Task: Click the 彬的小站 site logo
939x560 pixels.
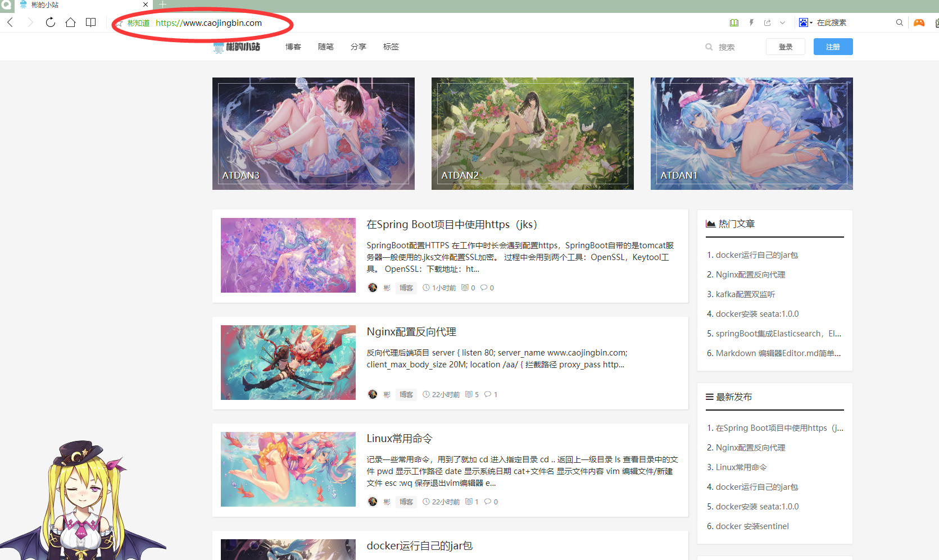Action: click(237, 47)
